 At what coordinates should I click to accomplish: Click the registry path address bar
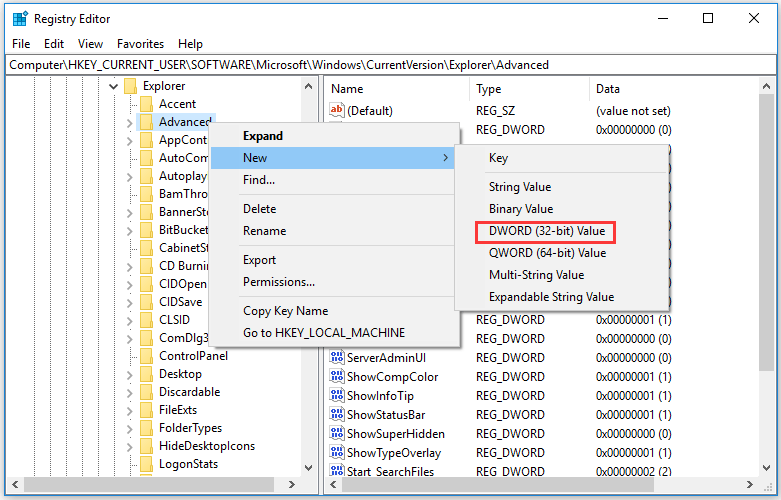tap(390, 65)
